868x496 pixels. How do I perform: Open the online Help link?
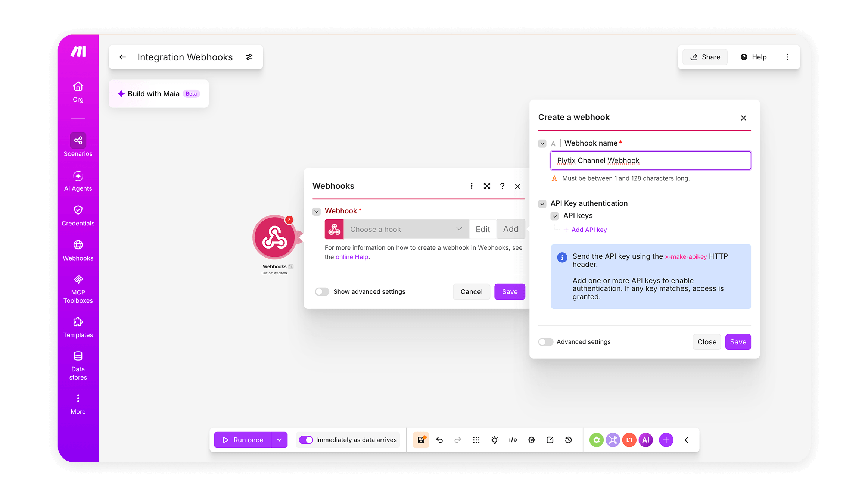[352, 257]
